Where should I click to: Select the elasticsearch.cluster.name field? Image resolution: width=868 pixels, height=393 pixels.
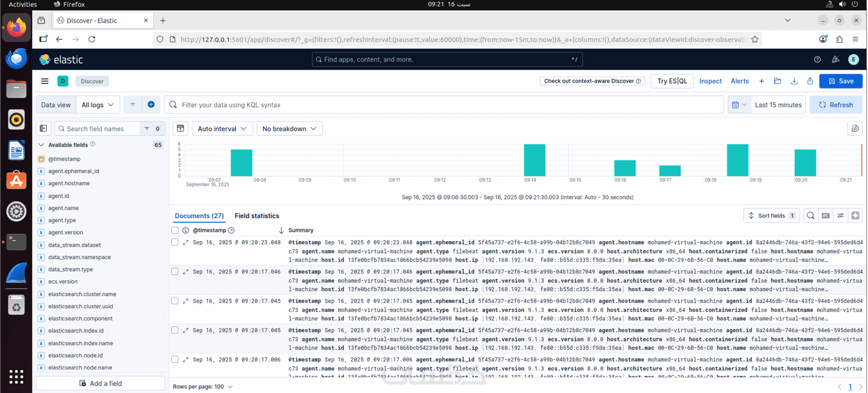click(82, 294)
